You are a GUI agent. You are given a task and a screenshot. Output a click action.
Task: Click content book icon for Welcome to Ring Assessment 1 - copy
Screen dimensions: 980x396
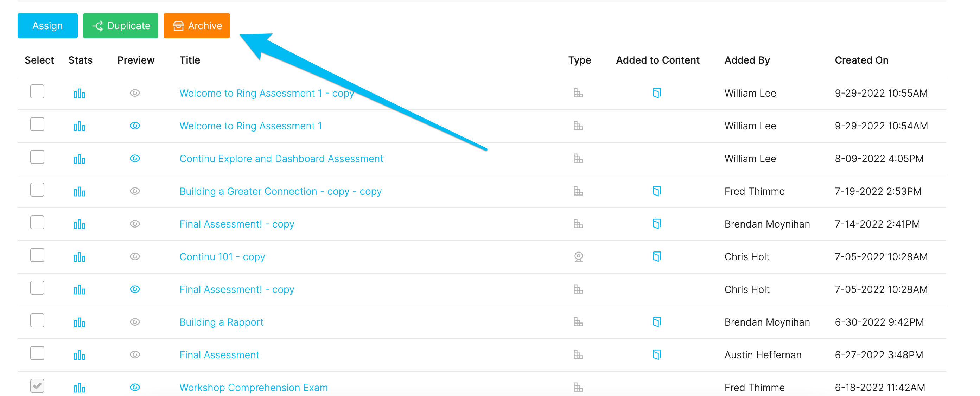(x=657, y=93)
